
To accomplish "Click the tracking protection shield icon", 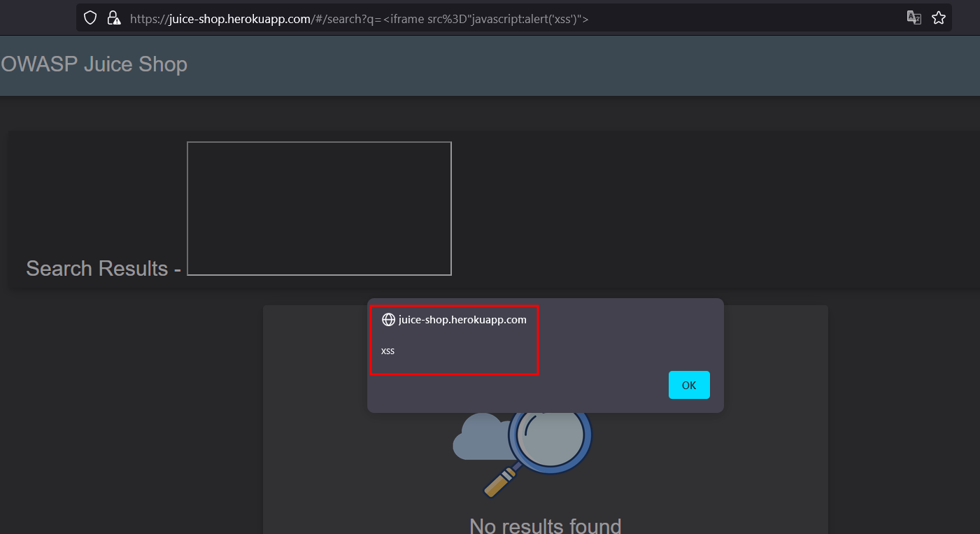I will (90, 18).
